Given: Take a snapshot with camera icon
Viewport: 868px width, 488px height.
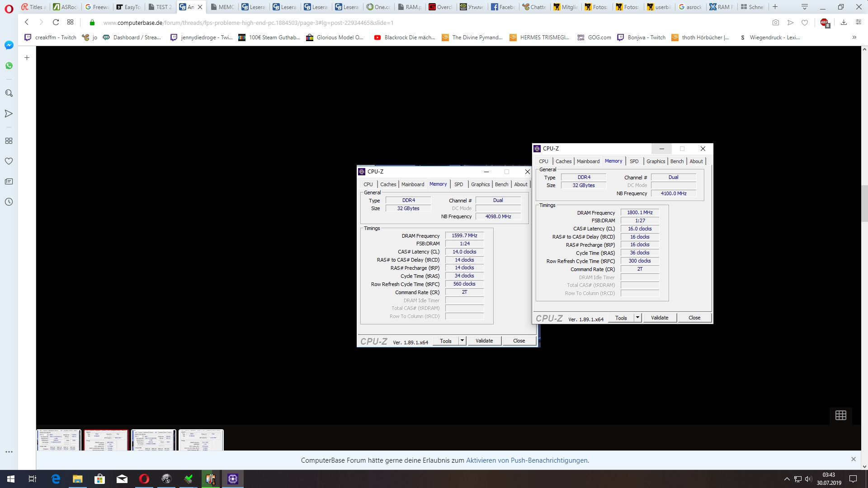Looking at the screenshot, I should click(x=775, y=23).
